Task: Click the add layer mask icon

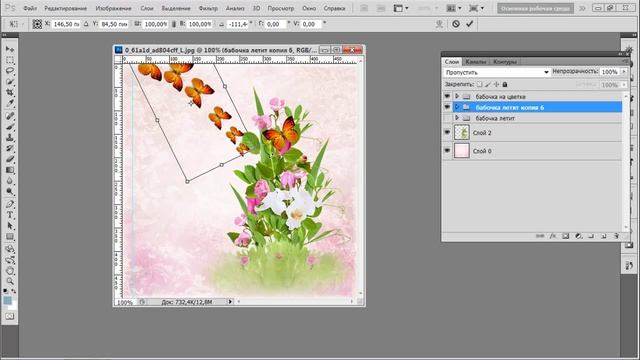Action: [x=565, y=236]
